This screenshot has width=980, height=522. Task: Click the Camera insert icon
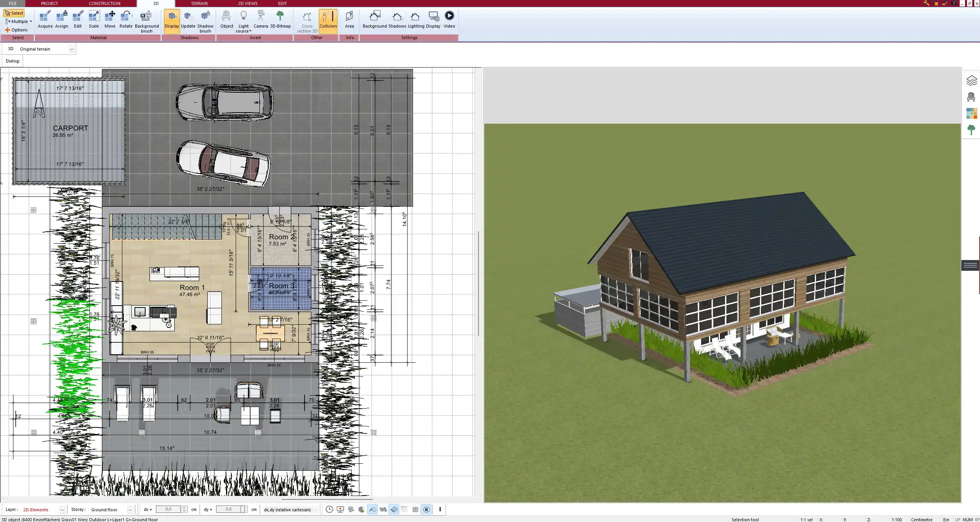coord(261,19)
